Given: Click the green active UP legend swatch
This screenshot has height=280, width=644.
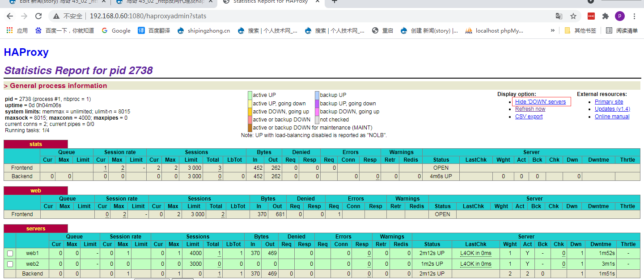Looking at the screenshot, I should click(250, 95).
